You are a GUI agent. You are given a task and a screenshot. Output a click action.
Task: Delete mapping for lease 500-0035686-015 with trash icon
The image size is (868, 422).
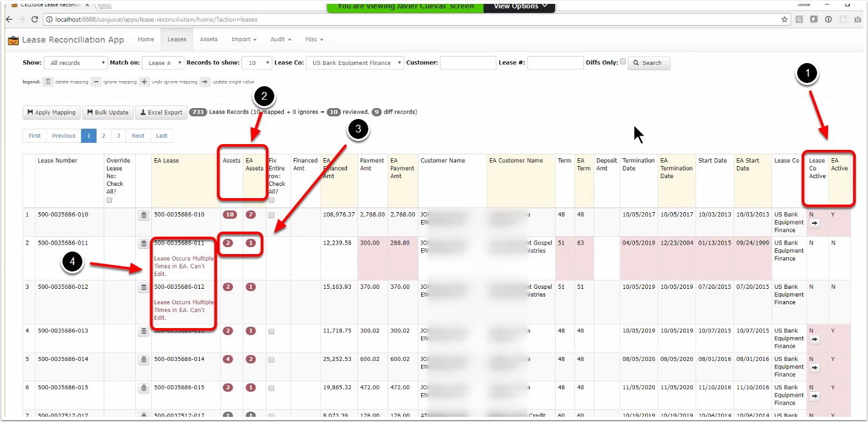(144, 388)
